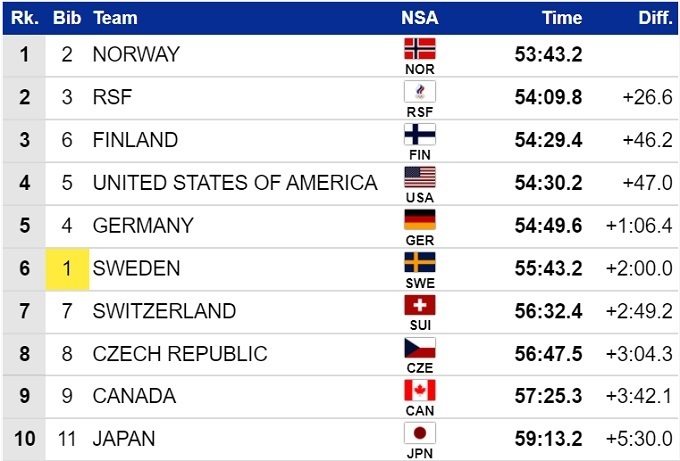This screenshot has height=461, width=680.
Task: Click the Czech Republic flag icon
Action: pyautogui.click(x=420, y=348)
